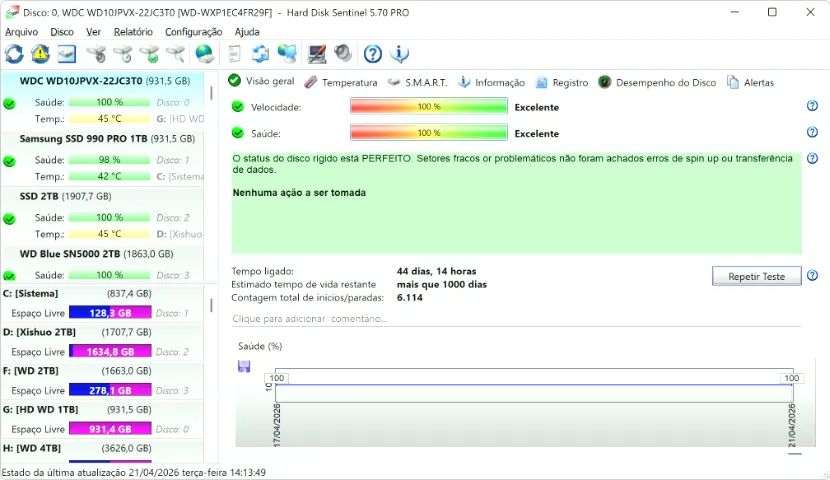Click the comment field 'Clique para adicionar comentário'

[516, 319]
